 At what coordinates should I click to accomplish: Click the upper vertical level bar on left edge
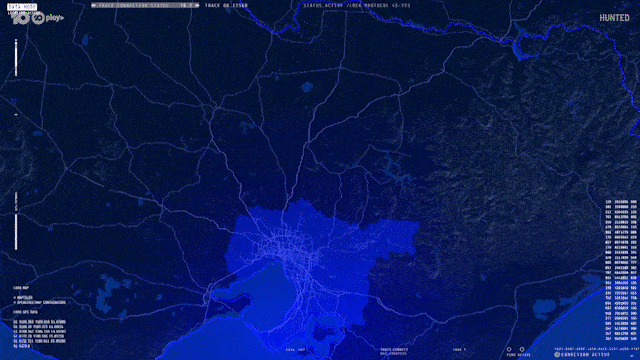coord(16,57)
